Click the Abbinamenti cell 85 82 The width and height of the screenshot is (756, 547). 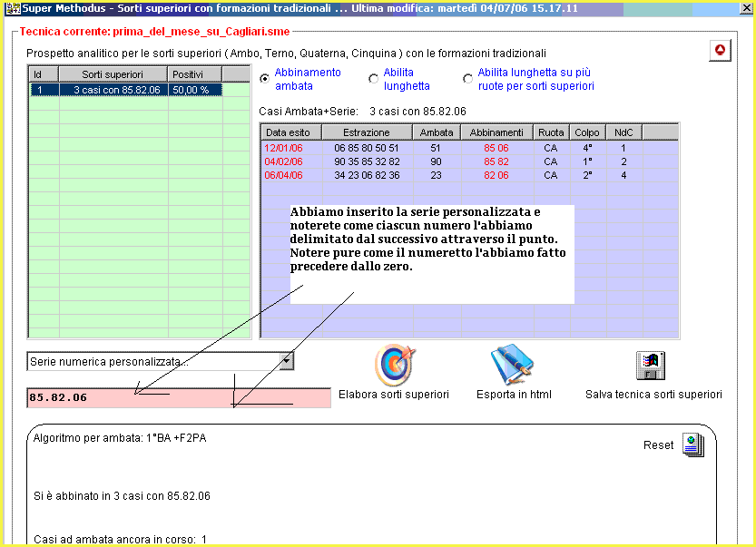(496, 161)
